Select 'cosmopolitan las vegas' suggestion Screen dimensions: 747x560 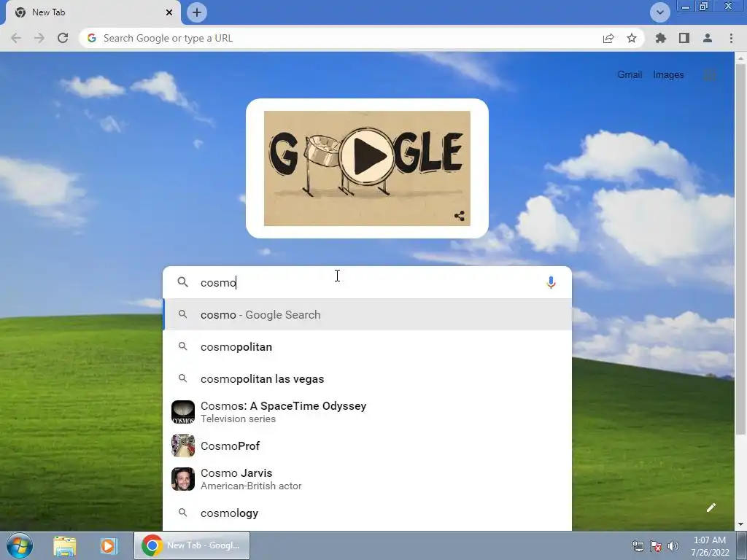pos(367,378)
